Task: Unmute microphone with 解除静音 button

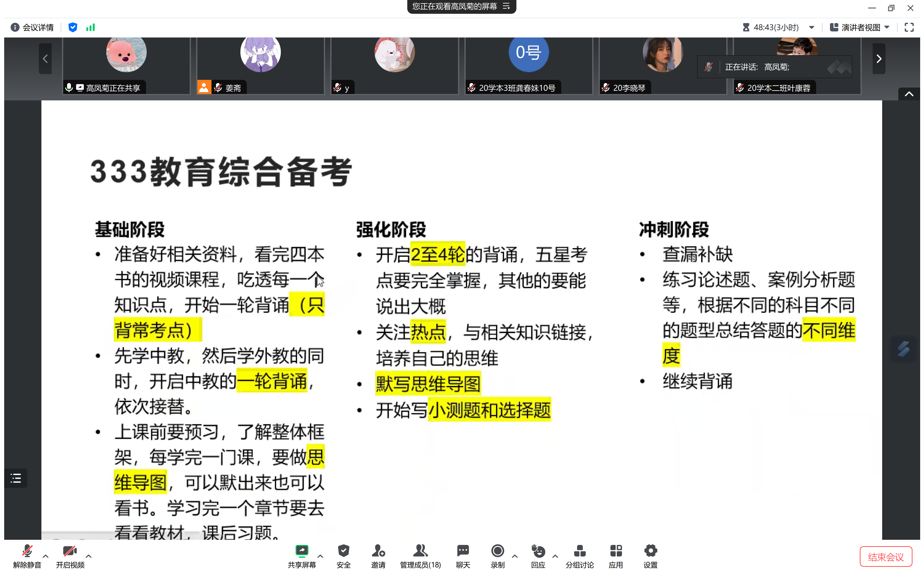Action: coord(27,556)
